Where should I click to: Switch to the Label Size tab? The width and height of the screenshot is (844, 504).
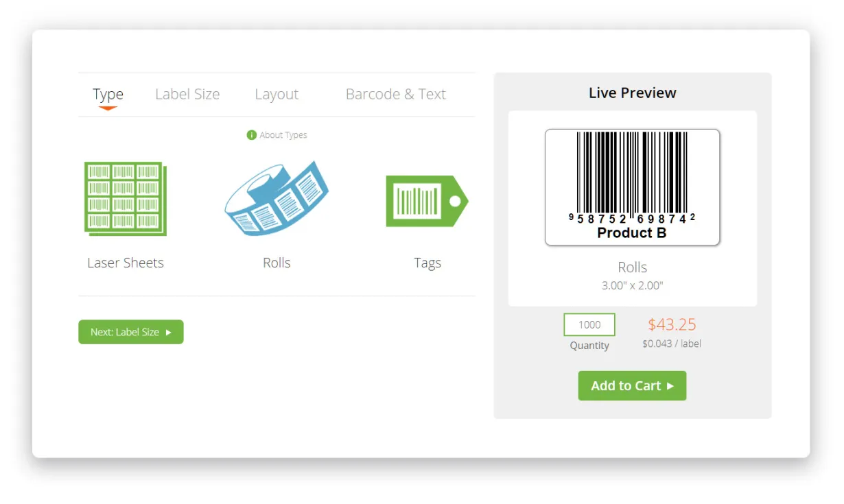pos(187,95)
